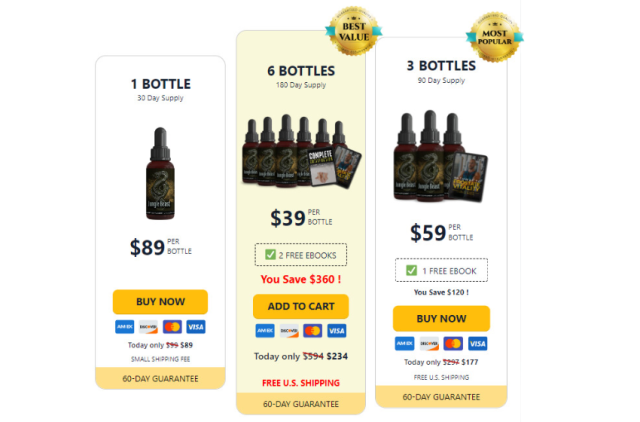Image resolution: width=640 pixels, height=422 pixels.
Task: Click Add To Cart for 6 Bottles
Action: [301, 306]
